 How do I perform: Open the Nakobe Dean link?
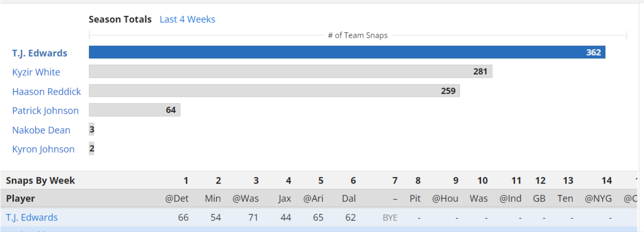pyautogui.click(x=41, y=130)
